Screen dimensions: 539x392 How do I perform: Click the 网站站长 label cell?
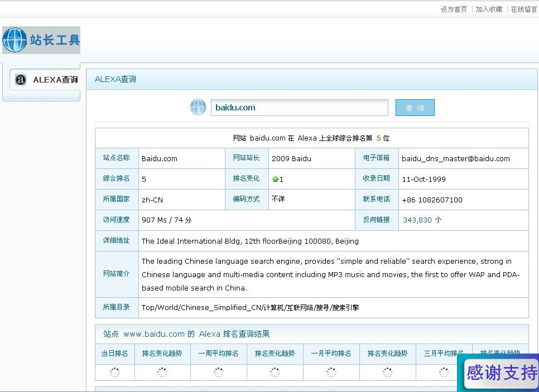(247, 158)
